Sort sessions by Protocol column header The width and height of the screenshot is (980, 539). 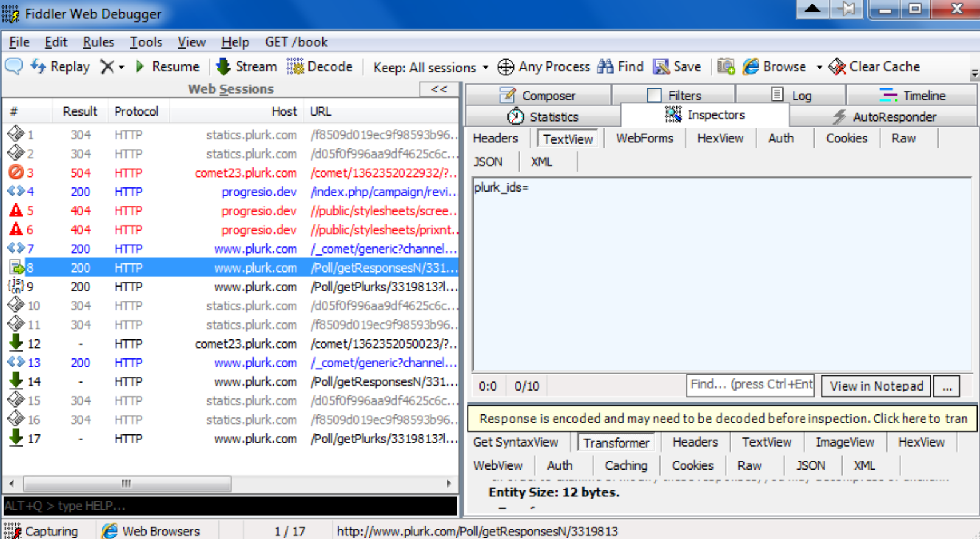point(136,111)
